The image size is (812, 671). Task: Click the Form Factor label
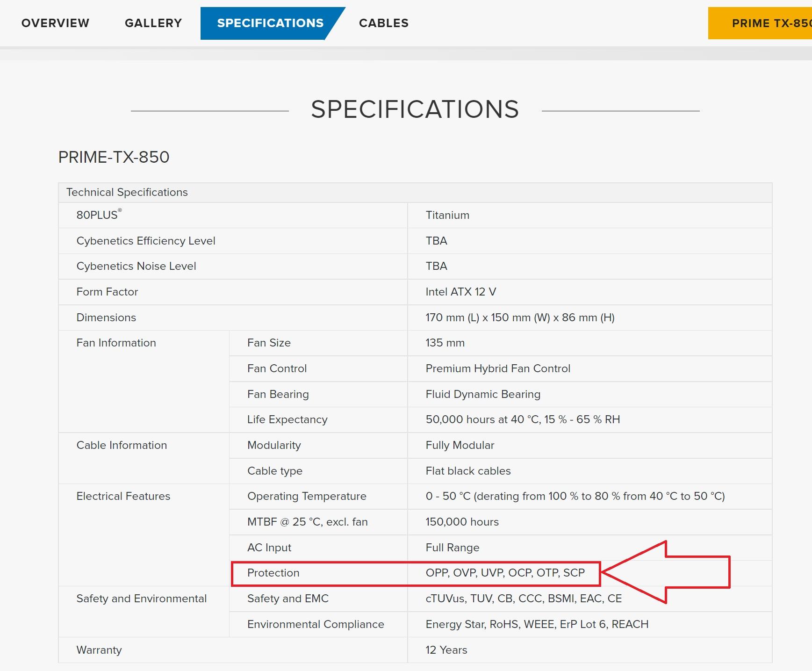tap(107, 292)
